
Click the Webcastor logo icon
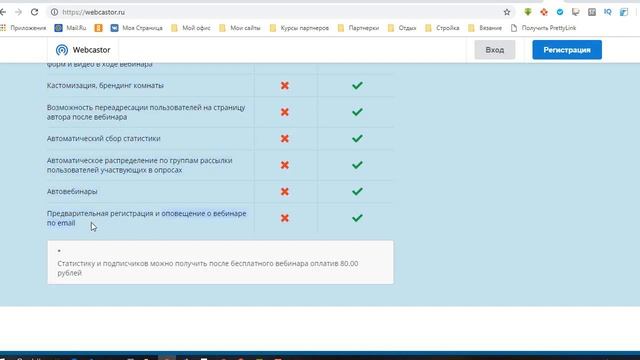[x=62, y=50]
